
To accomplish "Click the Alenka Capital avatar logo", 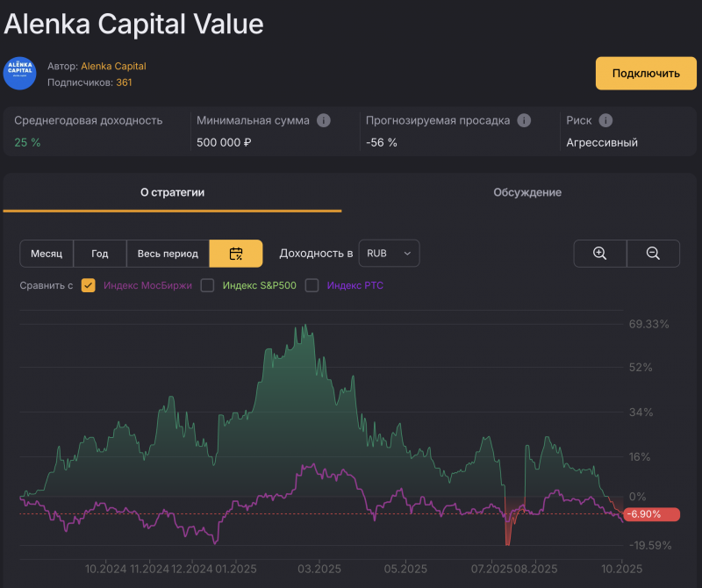I will (x=20, y=74).
